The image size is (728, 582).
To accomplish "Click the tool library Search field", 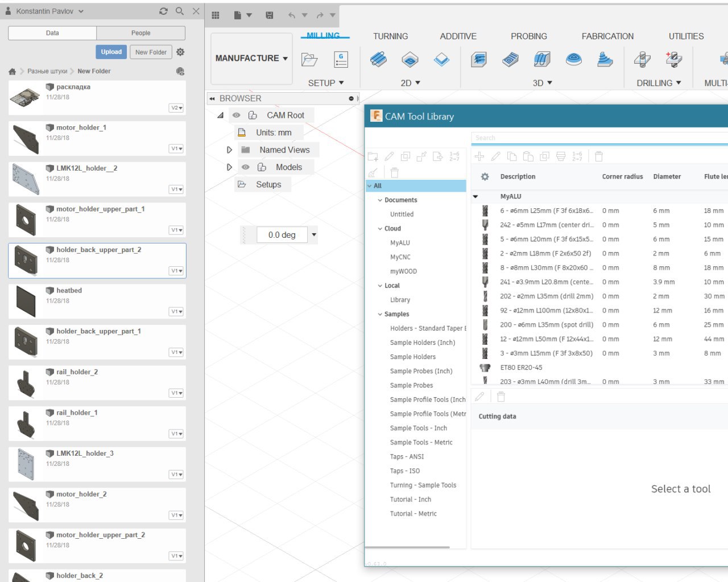I will point(599,138).
